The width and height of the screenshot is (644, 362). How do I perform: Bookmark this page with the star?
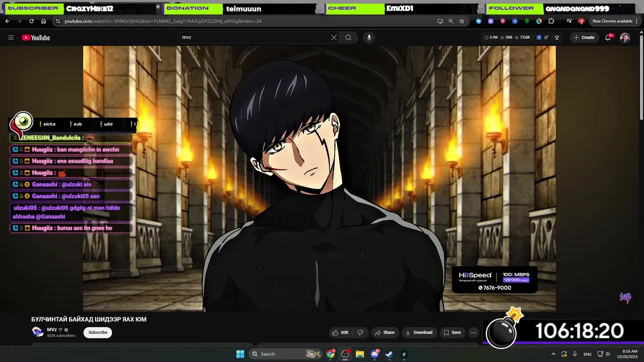click(462, 21)
